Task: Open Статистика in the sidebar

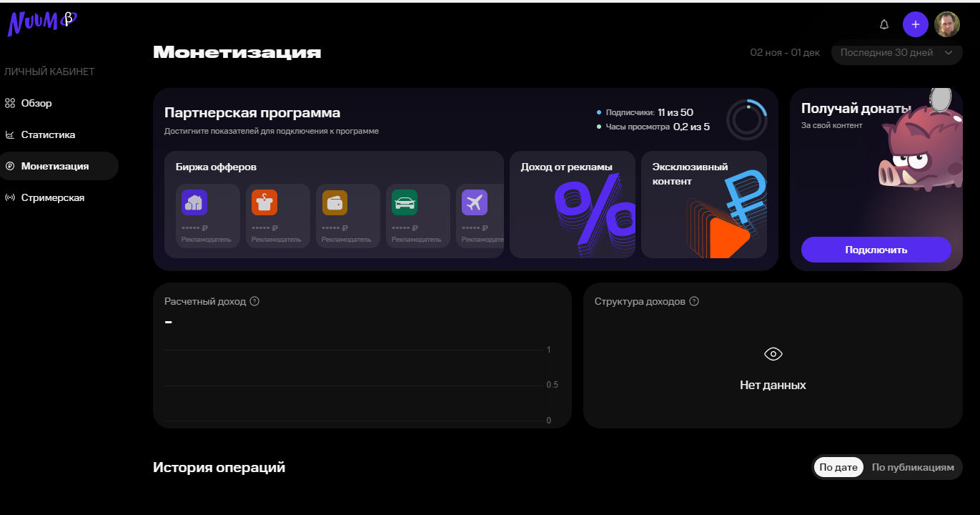Action: pyautogui.click(x=48, y=134)
